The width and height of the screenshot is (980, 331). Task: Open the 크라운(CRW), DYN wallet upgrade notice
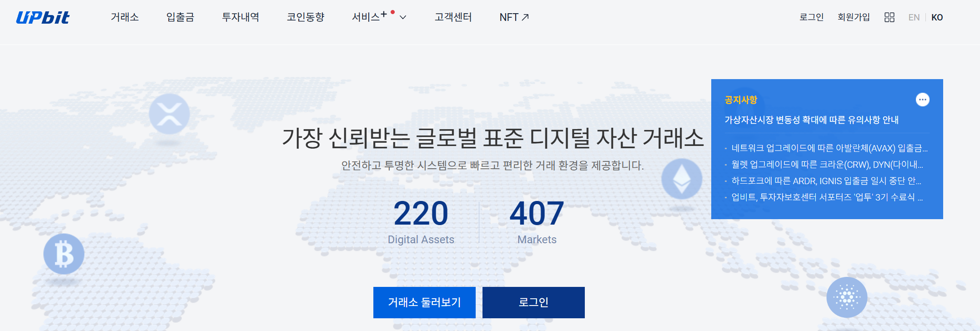[x=827, y=165]
